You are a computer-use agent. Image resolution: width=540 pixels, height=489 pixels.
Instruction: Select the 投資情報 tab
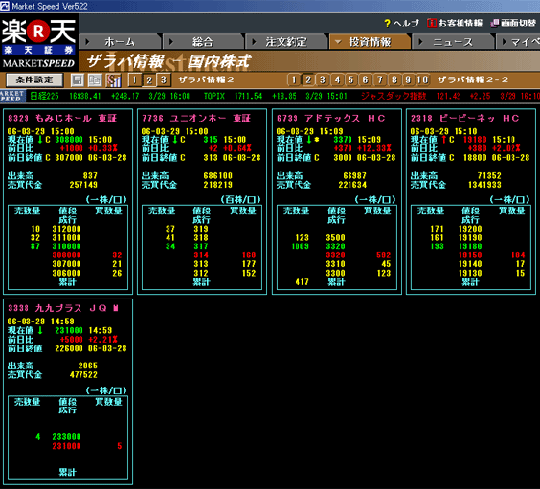click(x=370, y=42)
